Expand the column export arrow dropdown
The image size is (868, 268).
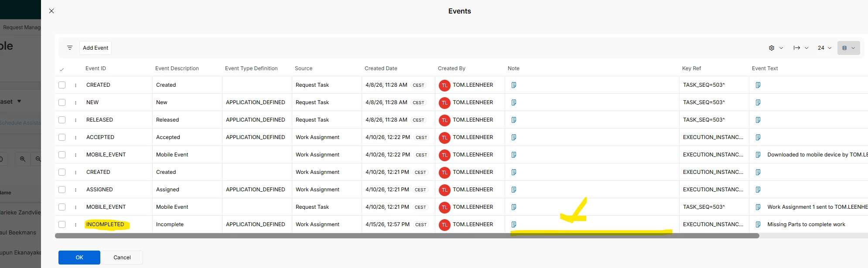[x=801, y=48]
